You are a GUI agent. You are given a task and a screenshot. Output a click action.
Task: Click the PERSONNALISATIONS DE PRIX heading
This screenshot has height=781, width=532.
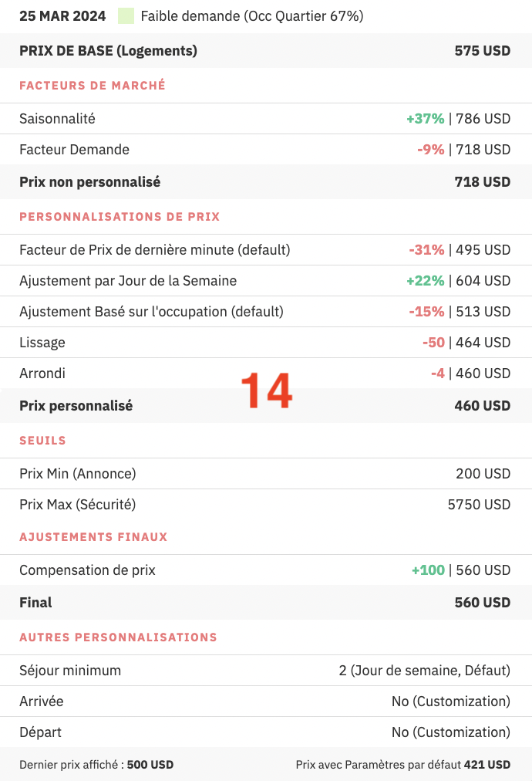(x=120, y=217)
